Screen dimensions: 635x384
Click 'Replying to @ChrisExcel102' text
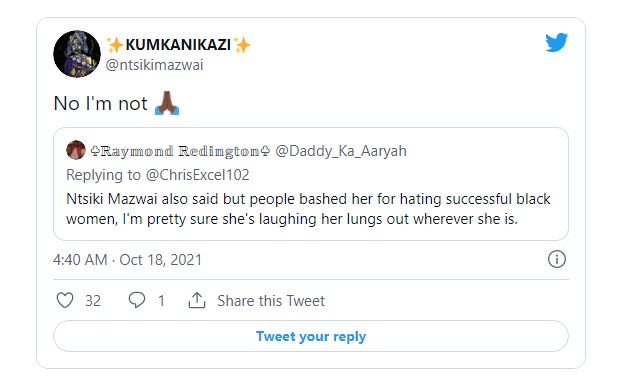(158, 175)
